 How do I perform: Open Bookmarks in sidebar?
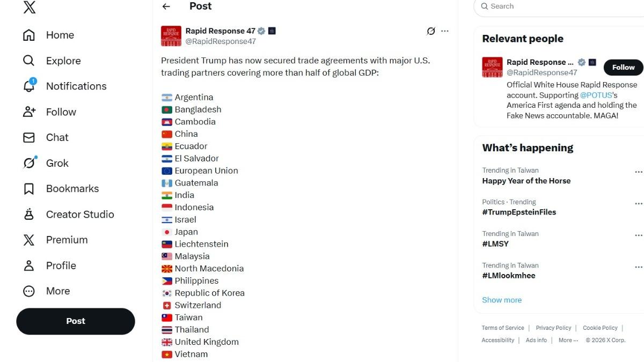(72, 189)
